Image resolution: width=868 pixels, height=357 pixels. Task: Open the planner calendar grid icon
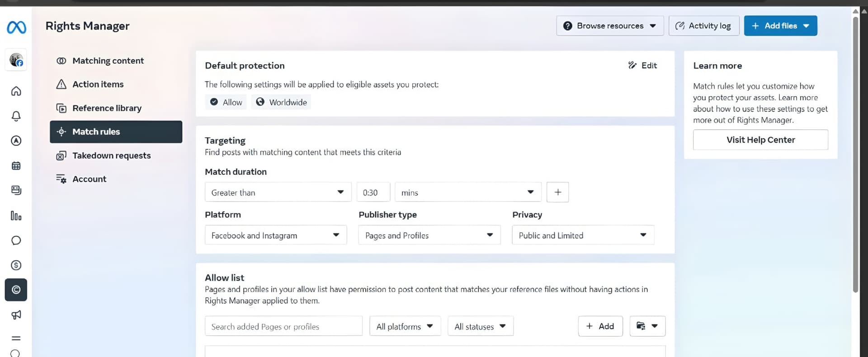coord(16,166)
